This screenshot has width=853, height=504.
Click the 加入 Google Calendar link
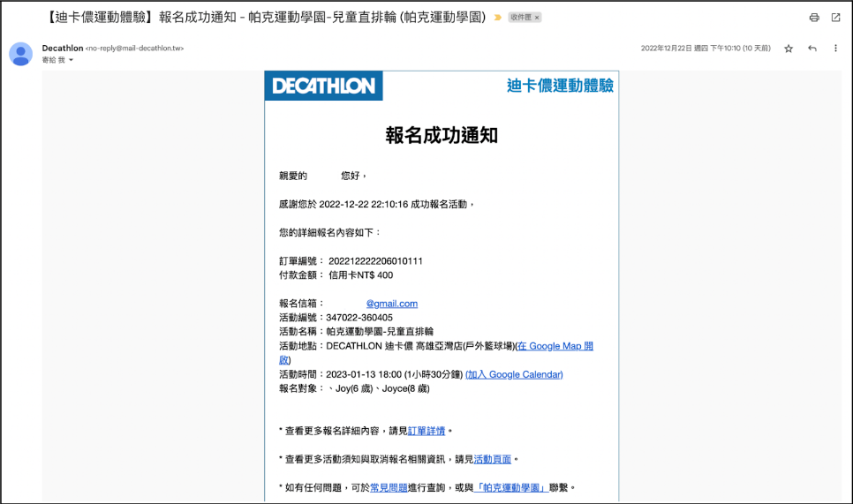tap(514, 374)
